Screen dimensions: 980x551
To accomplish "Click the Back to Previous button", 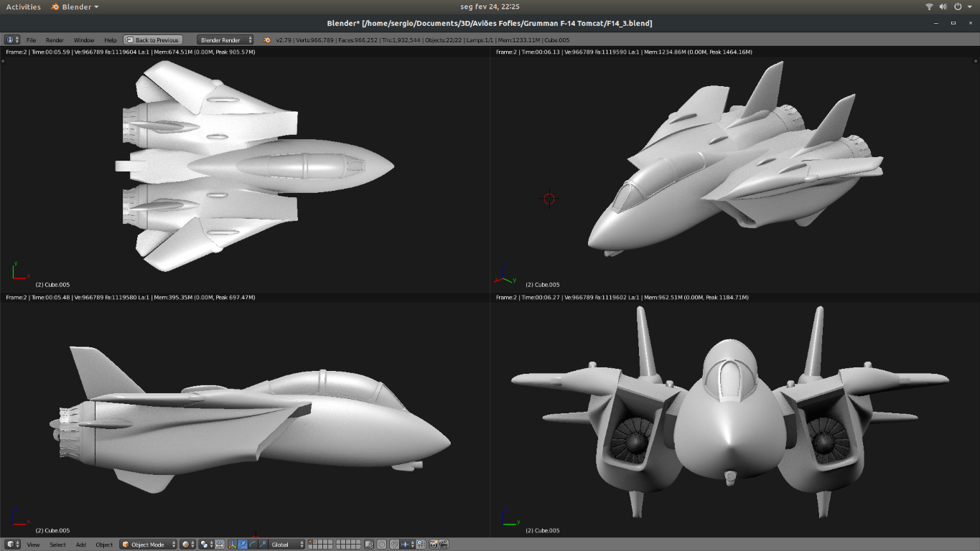I will [x=153, y=40].
